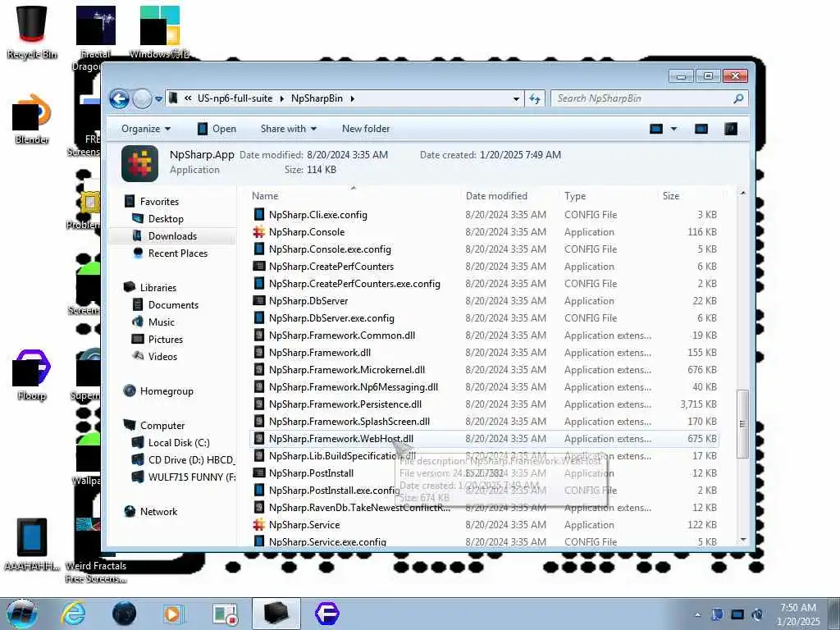This screenshot has height=630, width=840.
Task: Open the Explorer help icon
Action: tap(731, 129)
